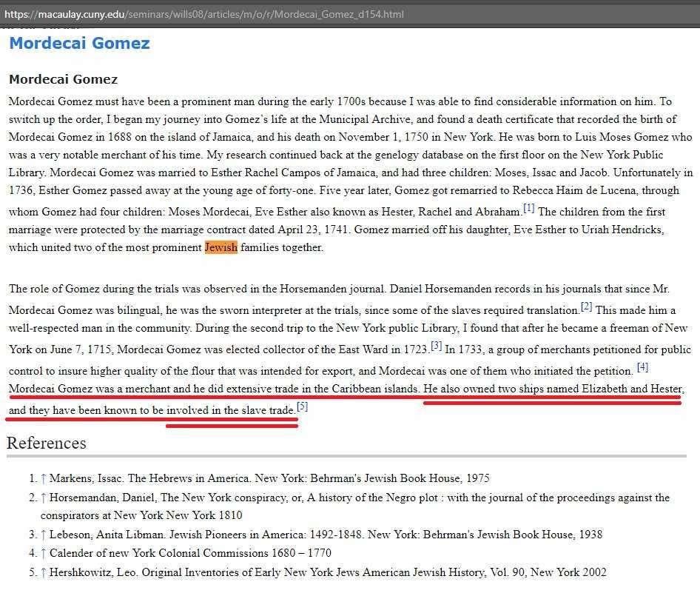Click 'Calender of new York Colonial Commissions' text
The image size is (700, 616).
[x=190, y=553]
